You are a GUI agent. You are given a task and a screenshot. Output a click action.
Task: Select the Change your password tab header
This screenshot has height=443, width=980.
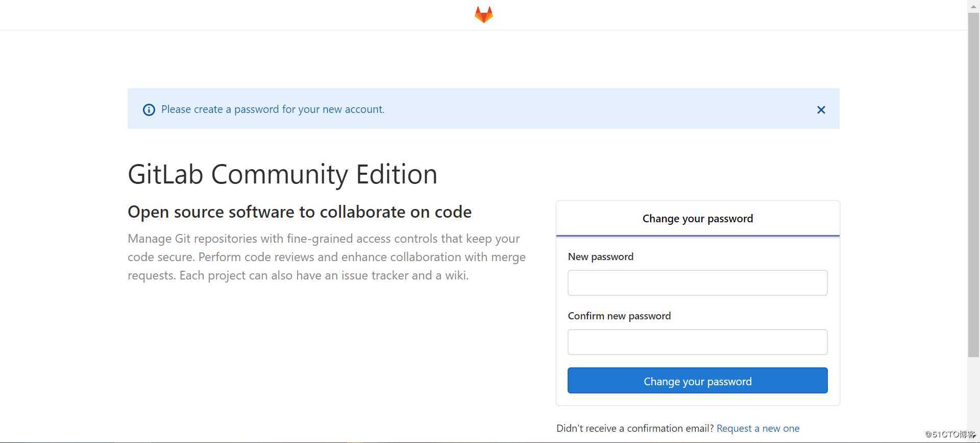697,219
